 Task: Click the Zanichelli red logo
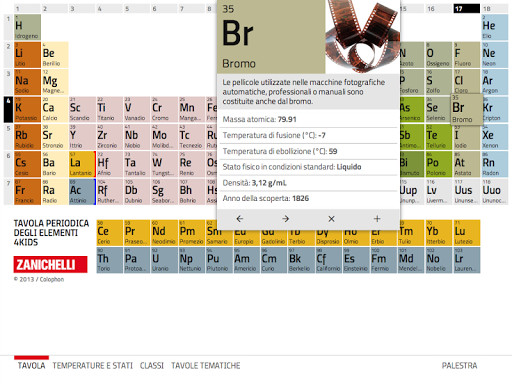pos(50,265)
